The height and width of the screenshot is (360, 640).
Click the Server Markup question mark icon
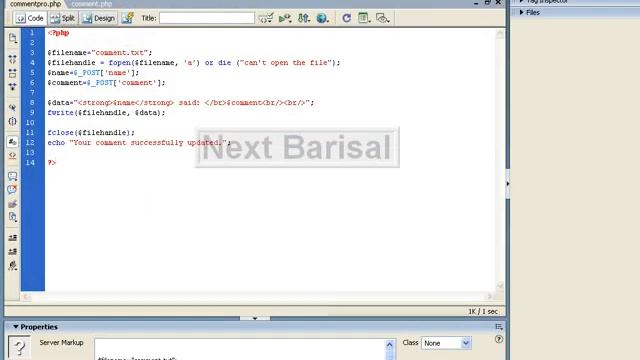(19, 347)
